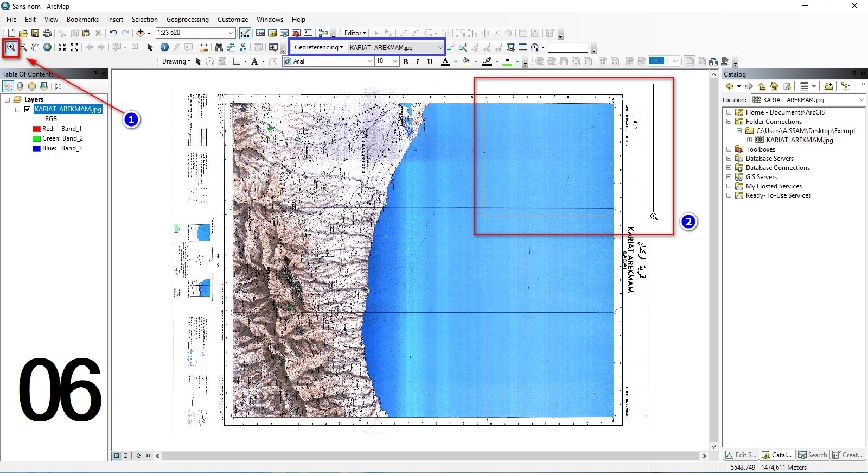
Task: Zoom to Full Extent globe icon
Action: (47, 47)
